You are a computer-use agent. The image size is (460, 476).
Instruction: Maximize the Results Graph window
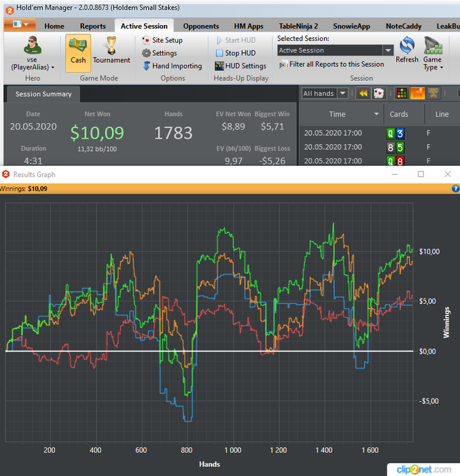pyautogui.click(x=421, y=174)
